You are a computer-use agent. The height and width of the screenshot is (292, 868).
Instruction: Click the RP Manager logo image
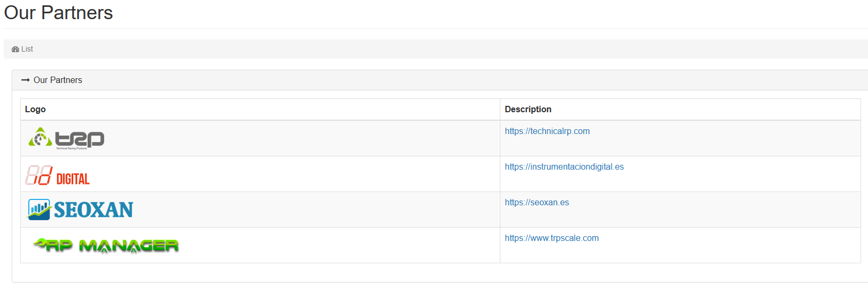[105, 245]
